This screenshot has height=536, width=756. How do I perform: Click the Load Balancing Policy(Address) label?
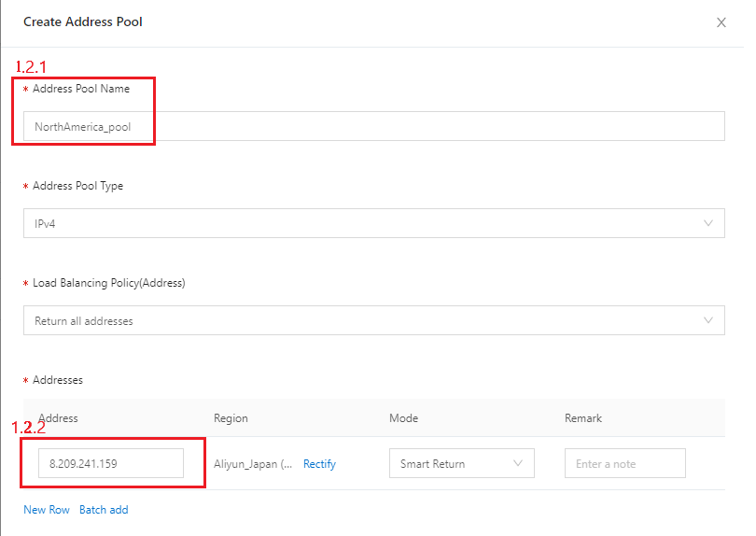[108, 283]
